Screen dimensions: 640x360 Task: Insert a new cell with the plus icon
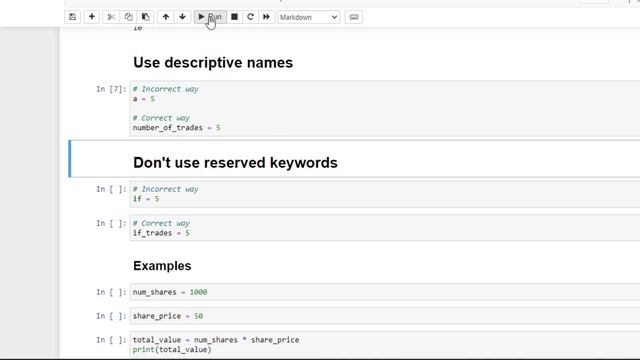click(91, 17)
